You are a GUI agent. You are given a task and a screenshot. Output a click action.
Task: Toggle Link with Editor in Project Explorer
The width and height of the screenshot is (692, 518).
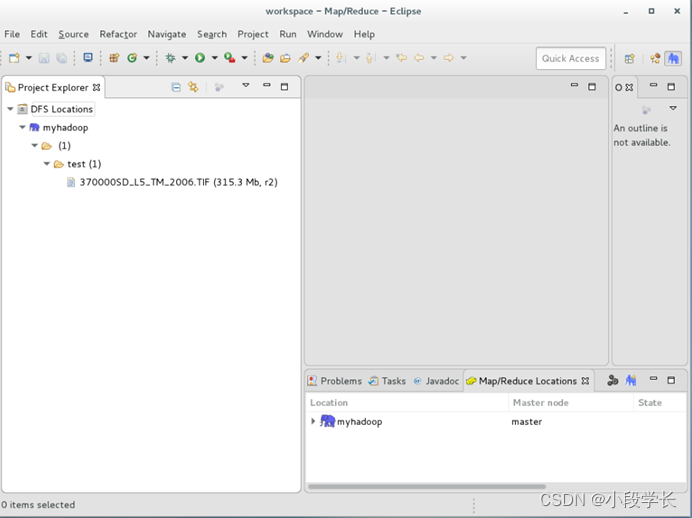[193, 87]
